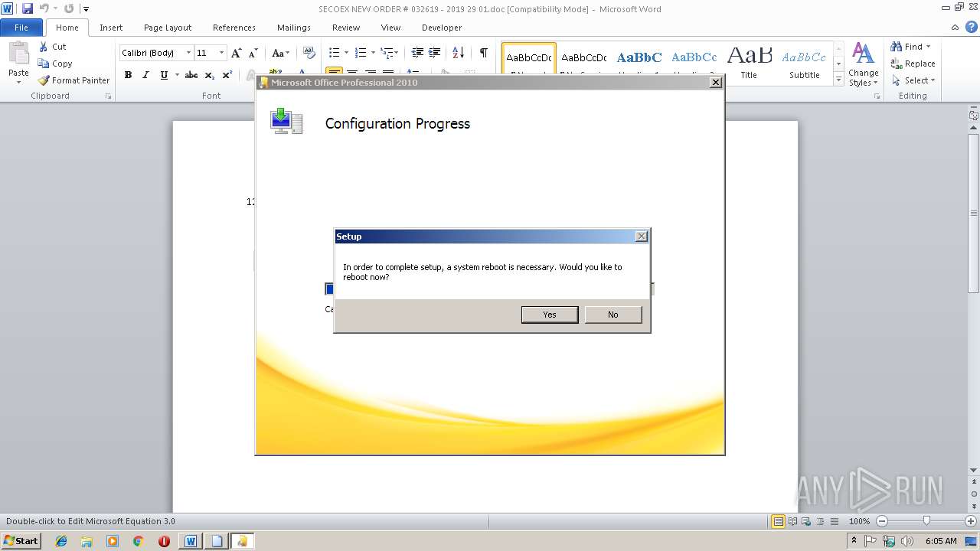The width and height of the screenshot is (980, 551).
Task: Switch to Outline view
Action: tap(820, 521)
